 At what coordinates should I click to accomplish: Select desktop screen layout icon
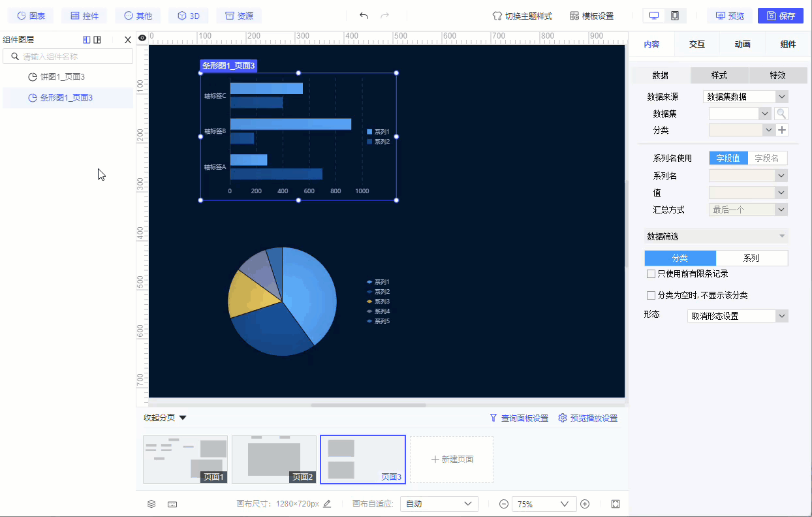[654, 16]
